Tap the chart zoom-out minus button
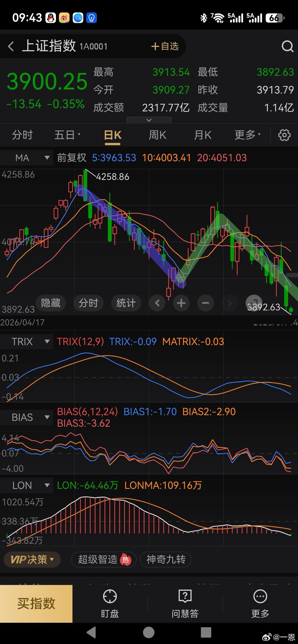 [x=205, y=303]
